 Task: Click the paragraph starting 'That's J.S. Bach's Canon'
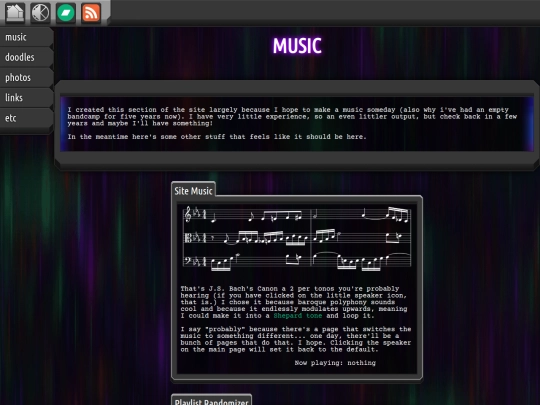pos(294,302)
